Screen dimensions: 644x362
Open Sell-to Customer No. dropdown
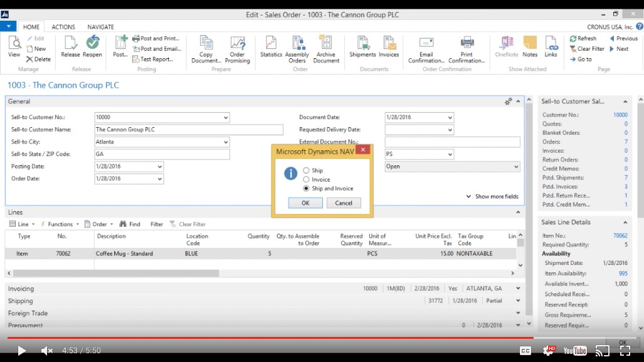(x=226, y=117)
